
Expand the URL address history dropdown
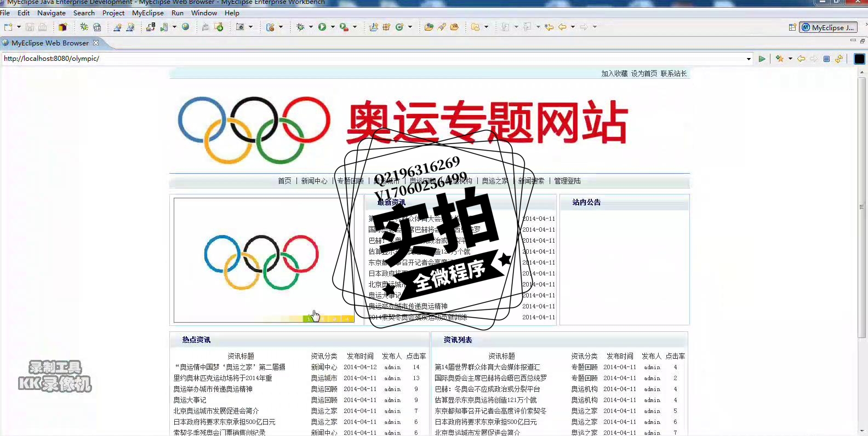click(749, 59)
